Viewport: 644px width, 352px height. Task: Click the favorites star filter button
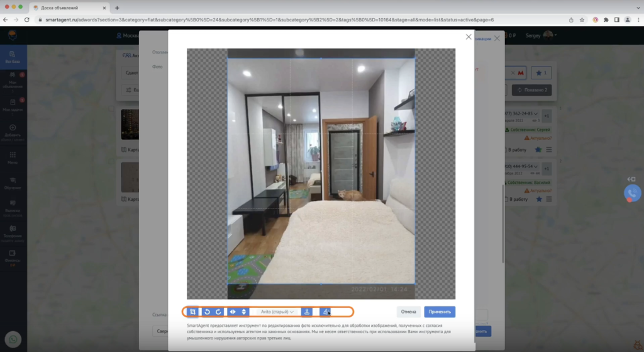(541, 73)
